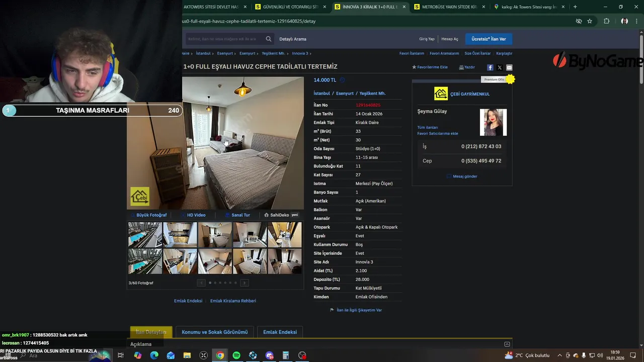Show next photo thumbnails page arrow
The width and height of the screenshot is (644, 362).
pos(245,283)
